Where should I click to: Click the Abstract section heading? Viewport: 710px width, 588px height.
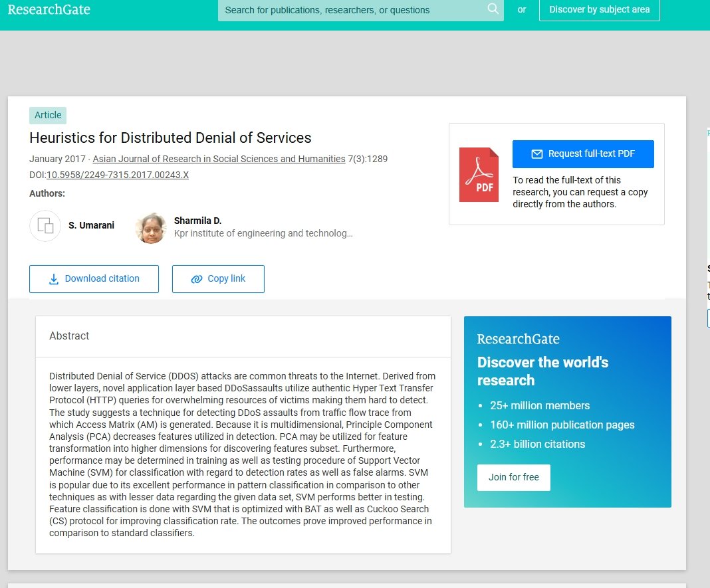pyautogui.click(x=69, y=336)
